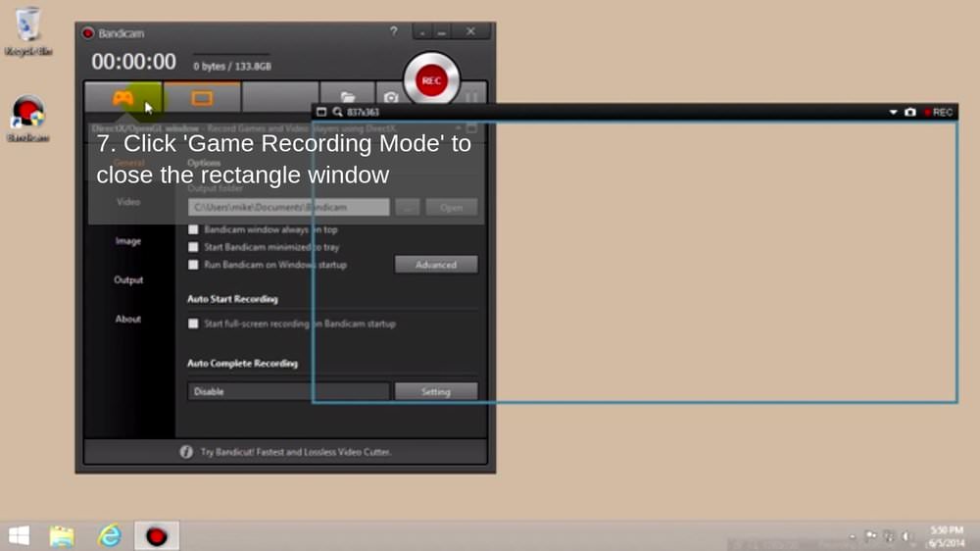This screenshot has height=551, width=980.
Task: Click the Disable auto complete field
Action: (289, 391)
